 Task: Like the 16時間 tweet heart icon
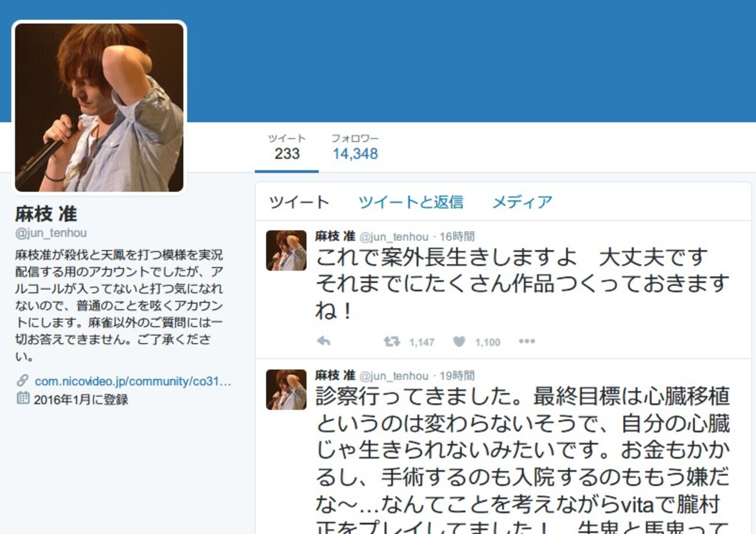pyautogui.click(x=459, y=341)
